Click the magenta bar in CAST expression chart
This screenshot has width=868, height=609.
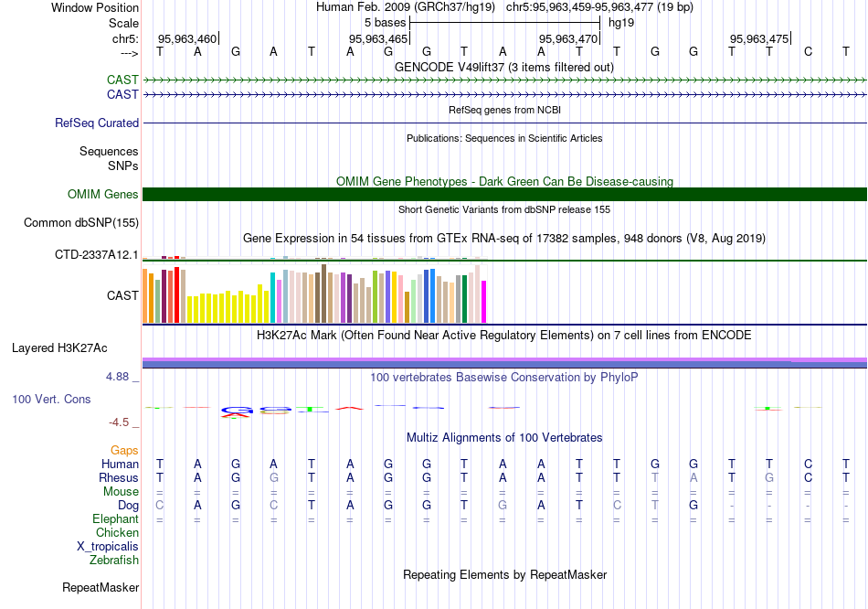coord(484,302)
